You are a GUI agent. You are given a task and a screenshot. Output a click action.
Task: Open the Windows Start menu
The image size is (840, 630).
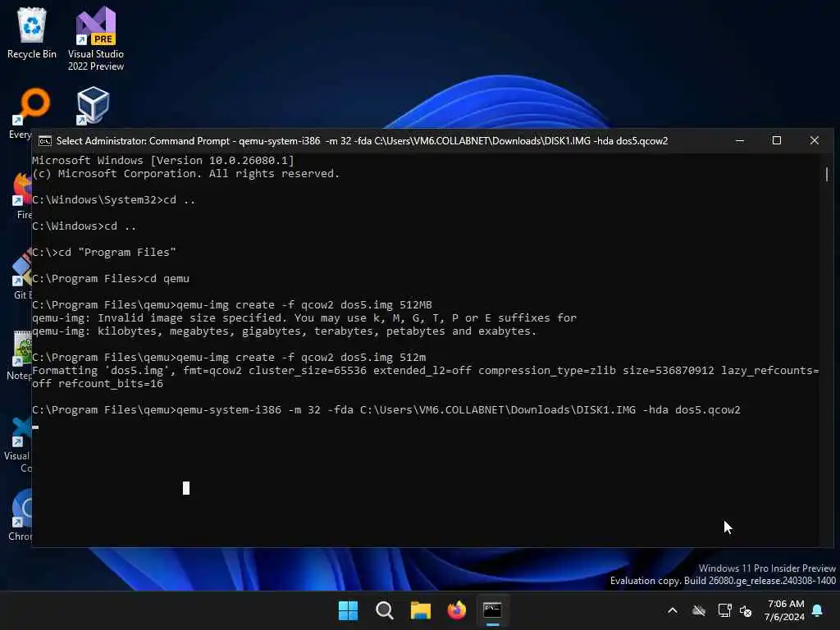click(348, 610)
